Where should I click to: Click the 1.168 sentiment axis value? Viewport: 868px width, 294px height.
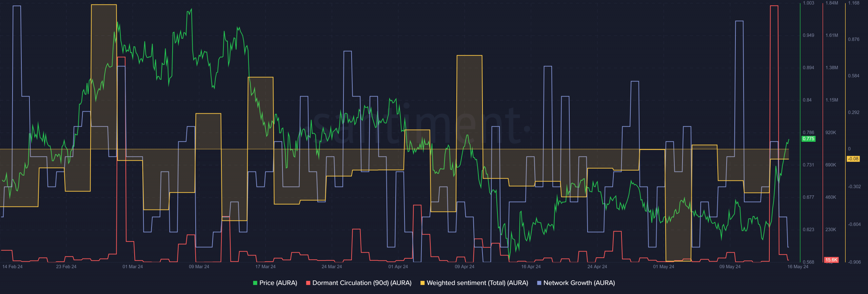click(x=854, y=3)
